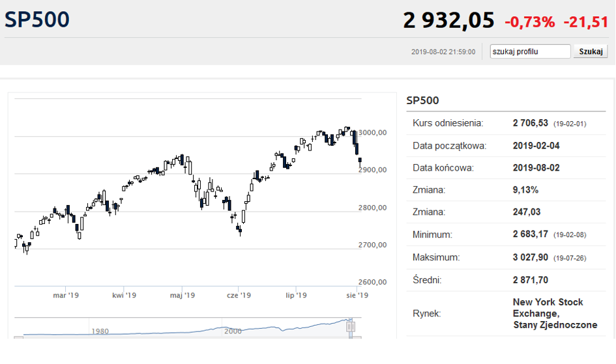This screenshot has width=616, height=364.
Task: Click the mar '19 x-axis label
Action: tap(66, 296)
